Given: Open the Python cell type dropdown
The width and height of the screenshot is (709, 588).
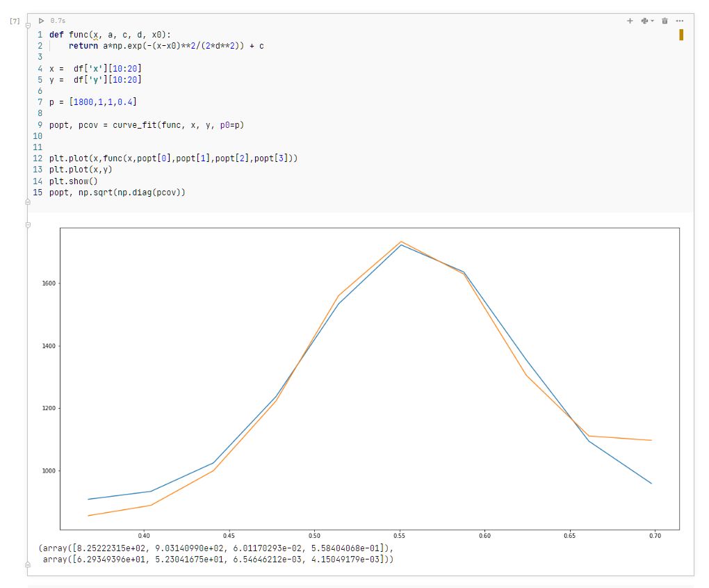Looking at the screenshot, I should pyautogui.click(x=647, y=21).
